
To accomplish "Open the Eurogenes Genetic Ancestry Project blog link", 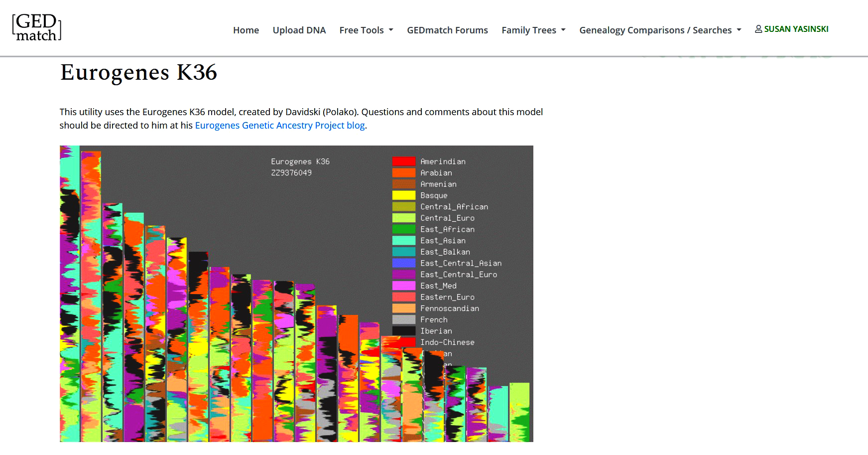I will 280,125.
